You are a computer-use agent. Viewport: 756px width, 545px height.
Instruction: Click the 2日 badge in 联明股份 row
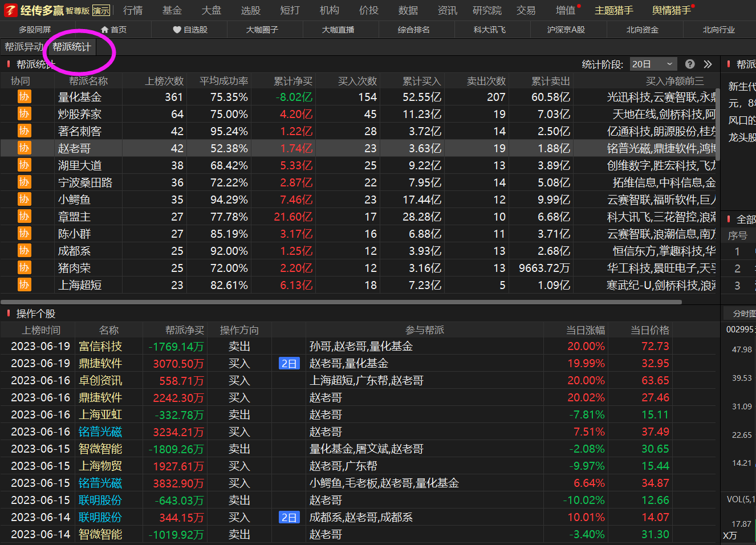tap(289, 518)
